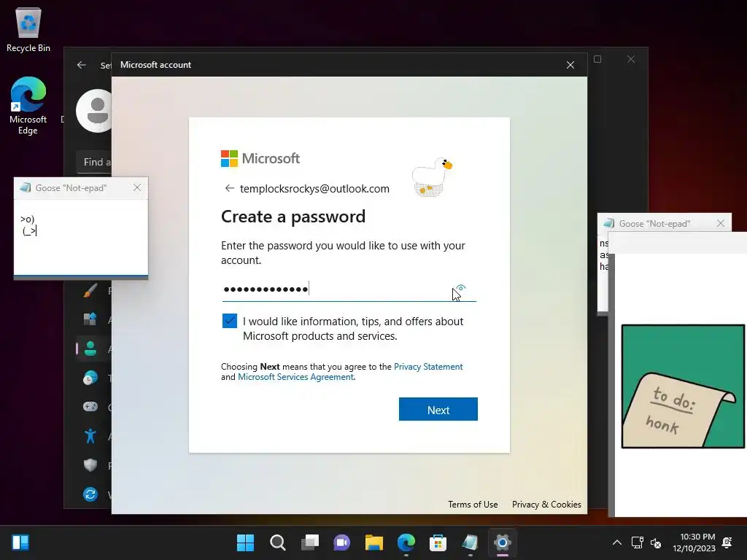This screenshot has width=747, height=560.
Task: Open Task View on taskbar
Action: 309,542
